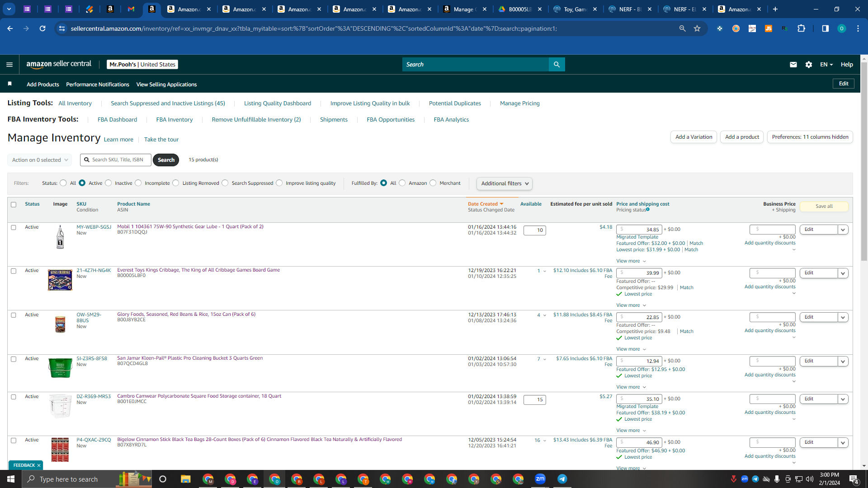
Task: Open the EN language dropdown
Action: [x=826, y=65]
